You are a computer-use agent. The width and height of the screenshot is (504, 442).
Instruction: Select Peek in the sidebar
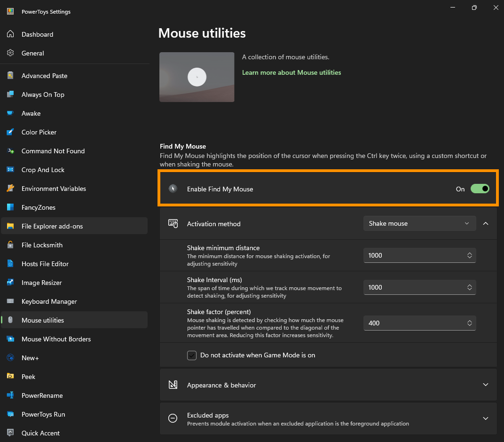click(74, 377)
